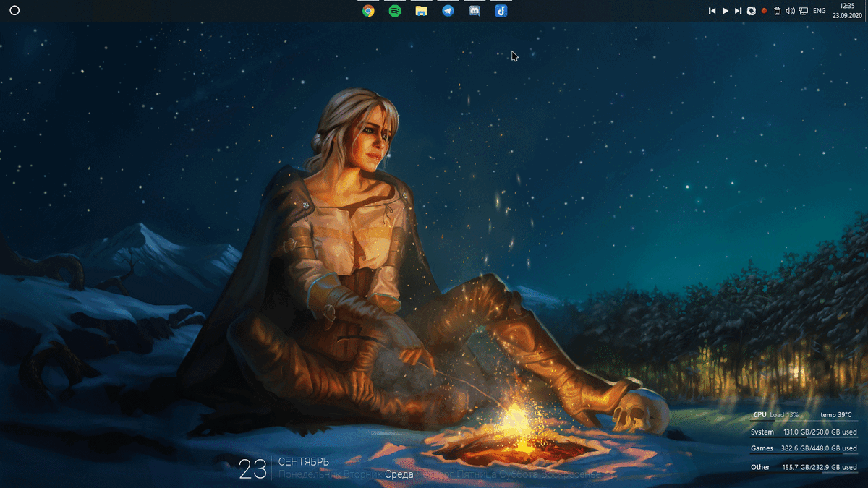Click the red circle tray icon
868x488 pixels.
(765, 11)
